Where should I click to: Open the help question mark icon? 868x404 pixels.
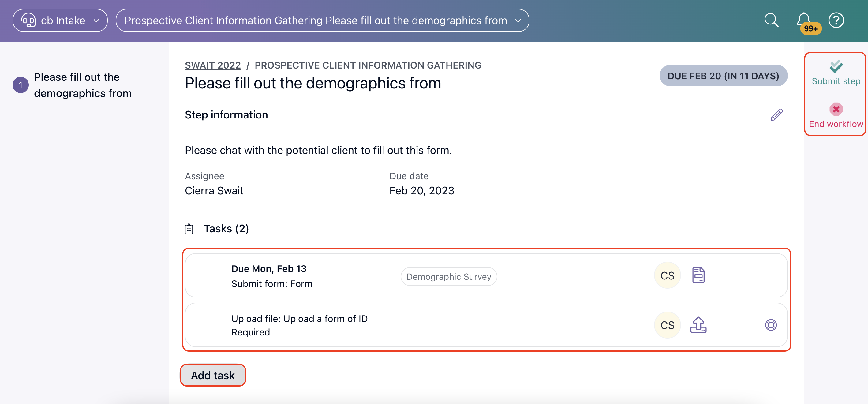coord(836,20)
